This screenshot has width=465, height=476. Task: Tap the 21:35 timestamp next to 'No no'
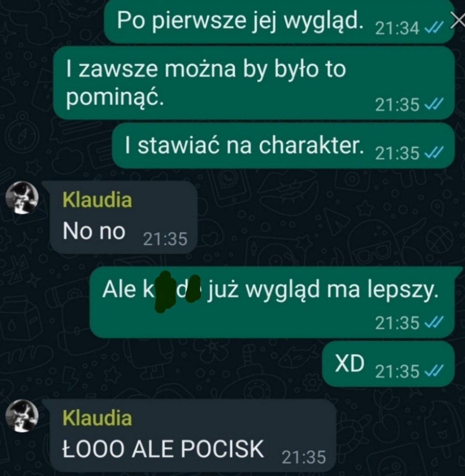[x=165, y=239]
